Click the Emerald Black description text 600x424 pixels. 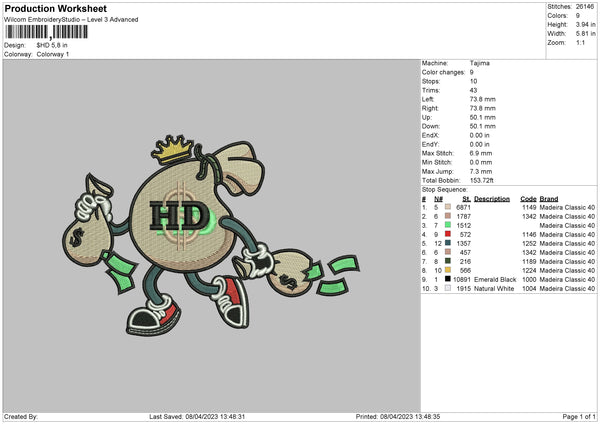click(494, 279)
